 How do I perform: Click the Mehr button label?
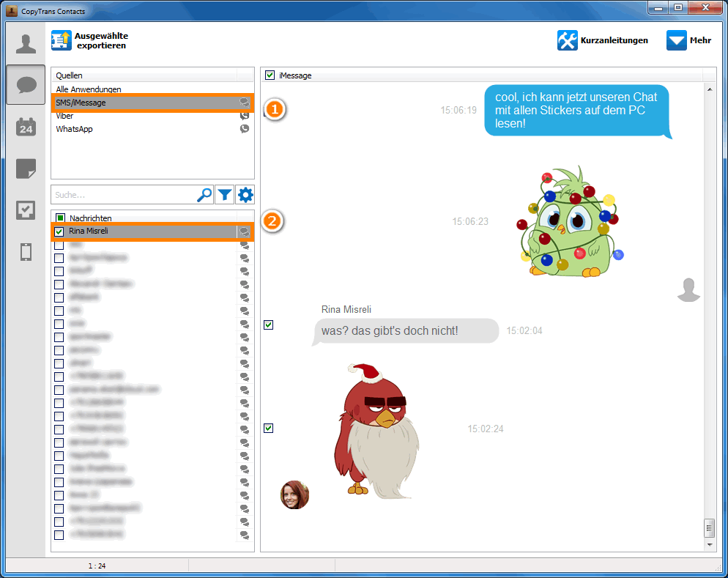tap(700, 40)
